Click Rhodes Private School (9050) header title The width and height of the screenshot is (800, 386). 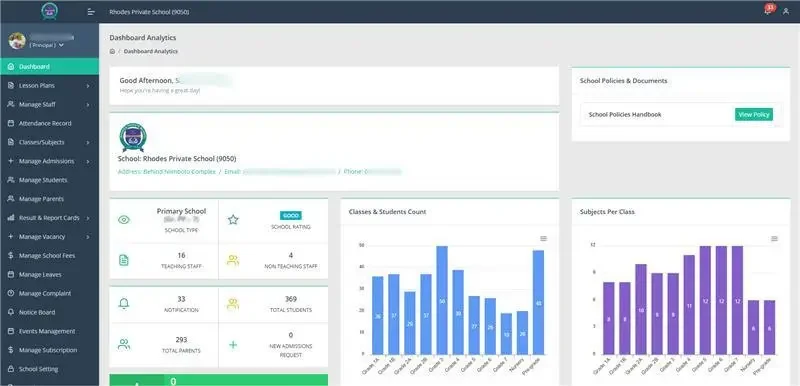pos(149,12)
